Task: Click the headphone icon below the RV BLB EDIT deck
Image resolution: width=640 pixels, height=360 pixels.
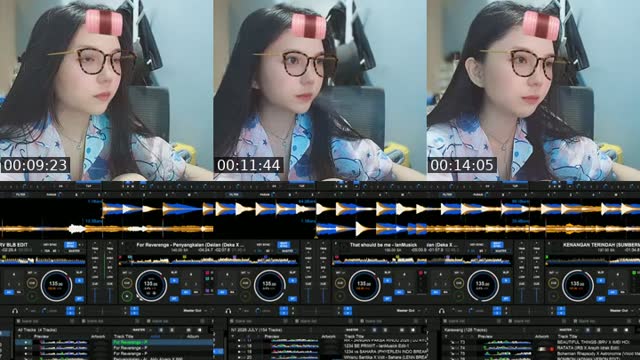Action: click(x=15, y=311)
